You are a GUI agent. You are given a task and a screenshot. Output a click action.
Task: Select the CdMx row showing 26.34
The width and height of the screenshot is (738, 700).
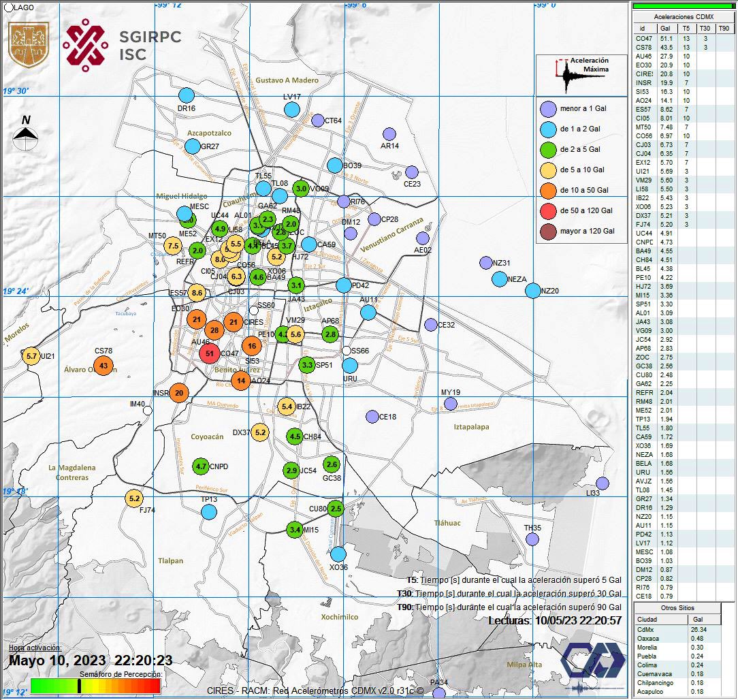pos(678,629)
